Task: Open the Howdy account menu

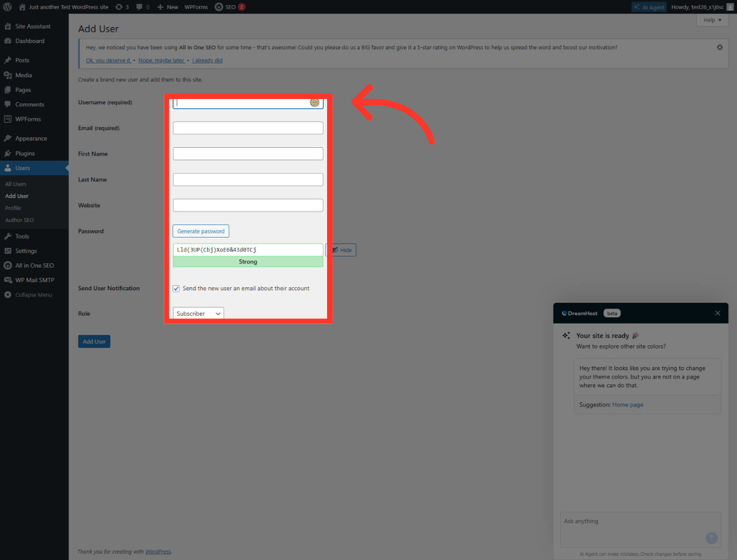Action: (x=702, y=7)
